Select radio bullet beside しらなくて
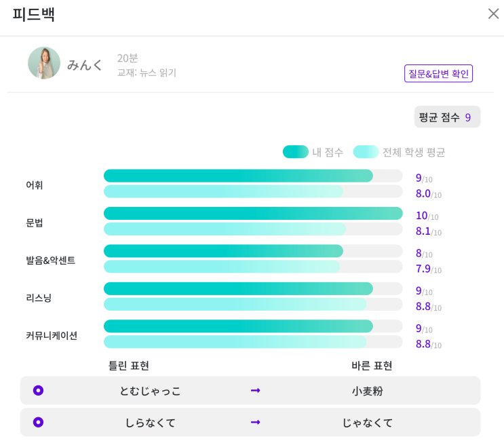 tap(38, 422)
